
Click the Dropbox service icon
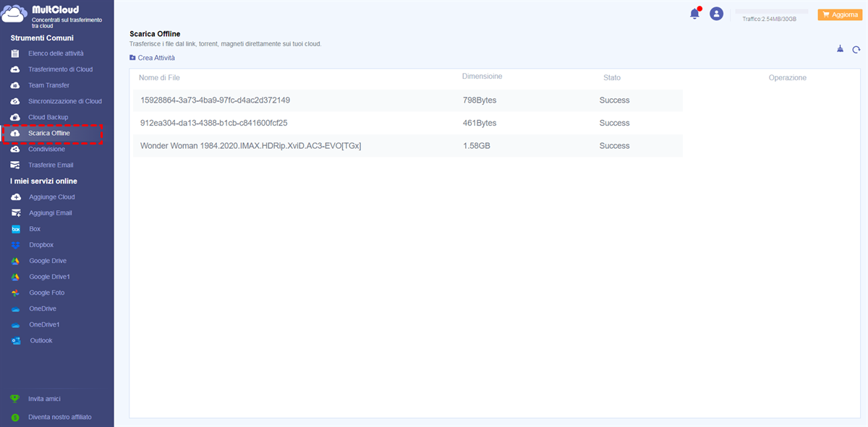tap(15, 245)
